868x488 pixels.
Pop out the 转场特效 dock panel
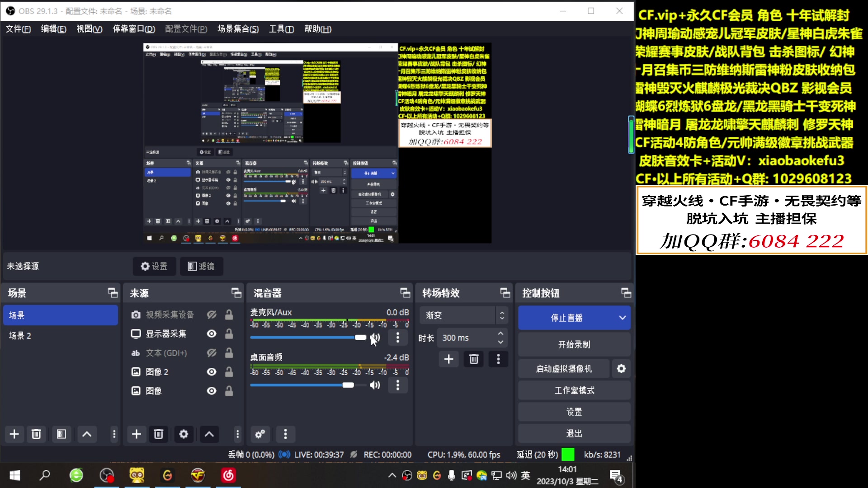[505, 293]
